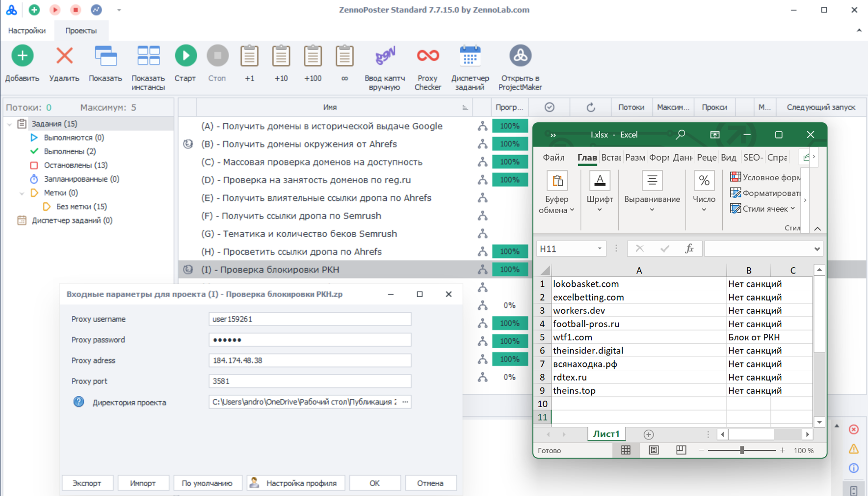Click Открыть в ProjectMaker icon
This screenshot has width=868, height=496.
click(x=520, y=56)
